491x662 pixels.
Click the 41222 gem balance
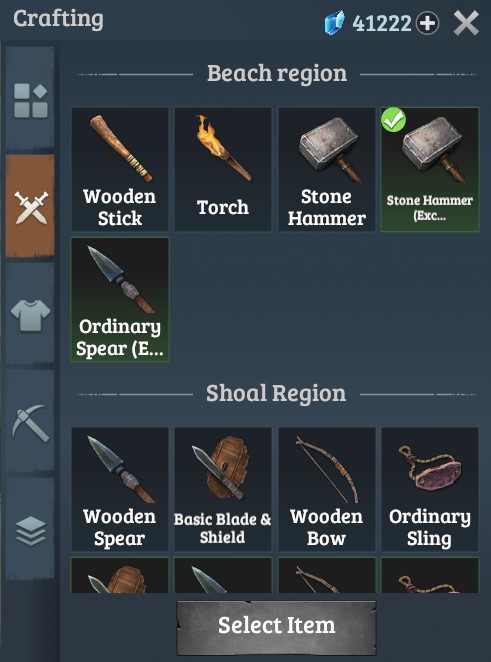[x=382, y=23]
